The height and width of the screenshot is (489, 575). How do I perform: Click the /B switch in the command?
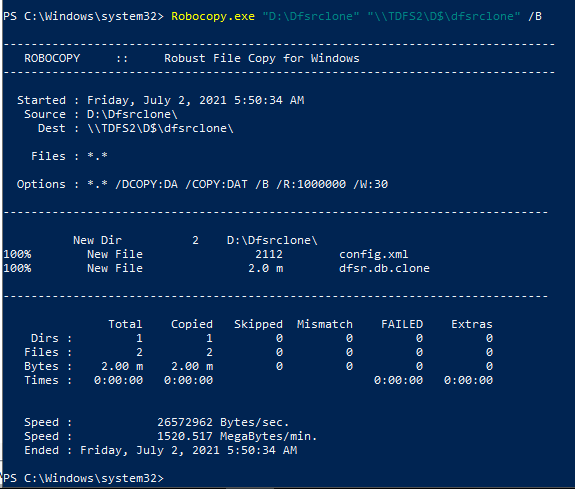535,17
